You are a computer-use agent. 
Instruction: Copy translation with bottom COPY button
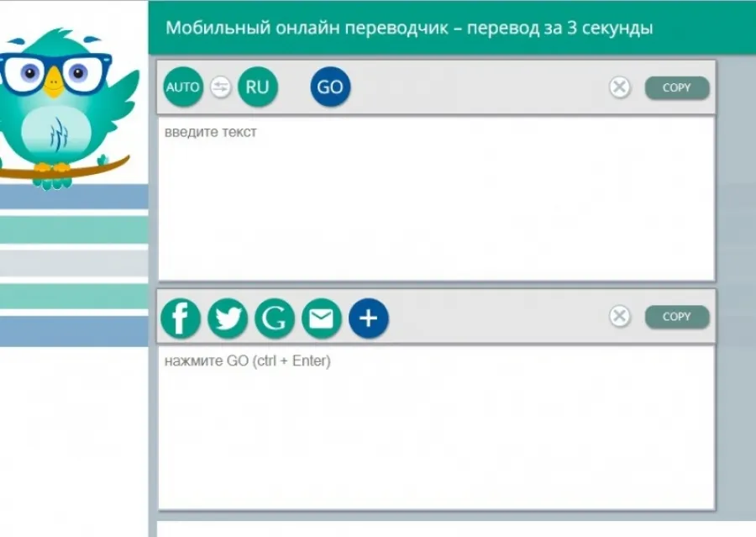coord(677,317)
